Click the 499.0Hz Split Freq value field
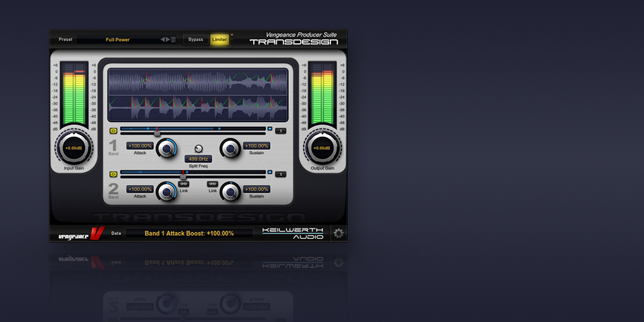Image resolution: width=644 pixels, height=322 pixels. pos(198,159)
